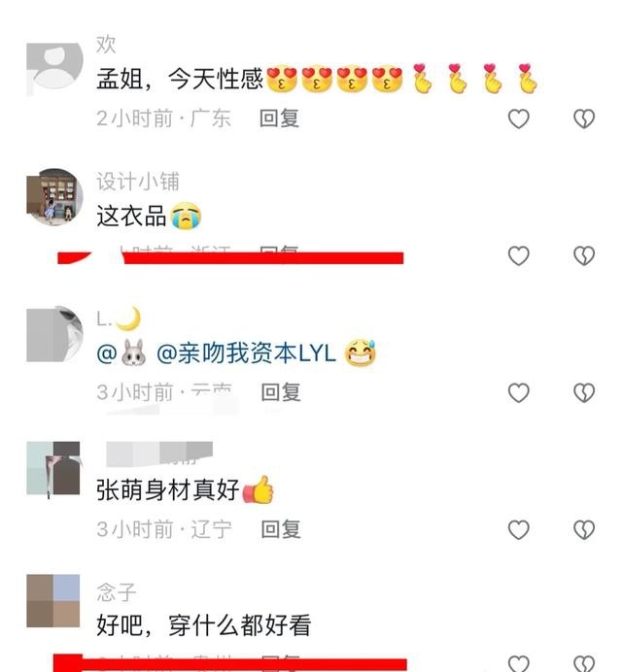Image resolution: width=622 pixels, height=672 pixels.
Task: Like the 好吧，穿什么都好看 comment
Action: click(519, 663)
